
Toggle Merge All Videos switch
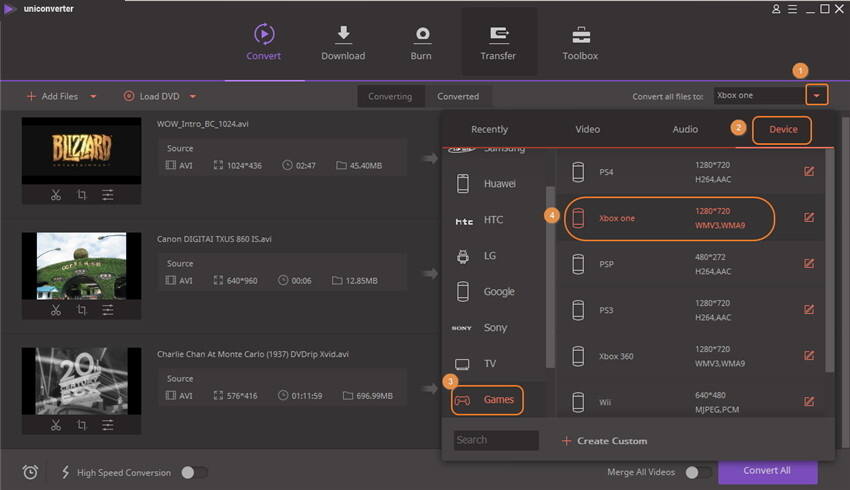698,473
